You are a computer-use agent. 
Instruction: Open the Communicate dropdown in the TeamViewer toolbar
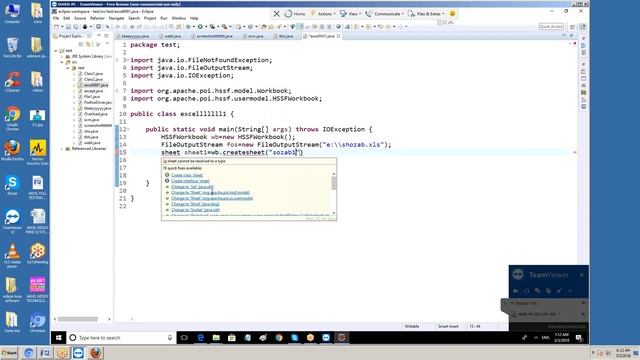[x=384, y=13]
